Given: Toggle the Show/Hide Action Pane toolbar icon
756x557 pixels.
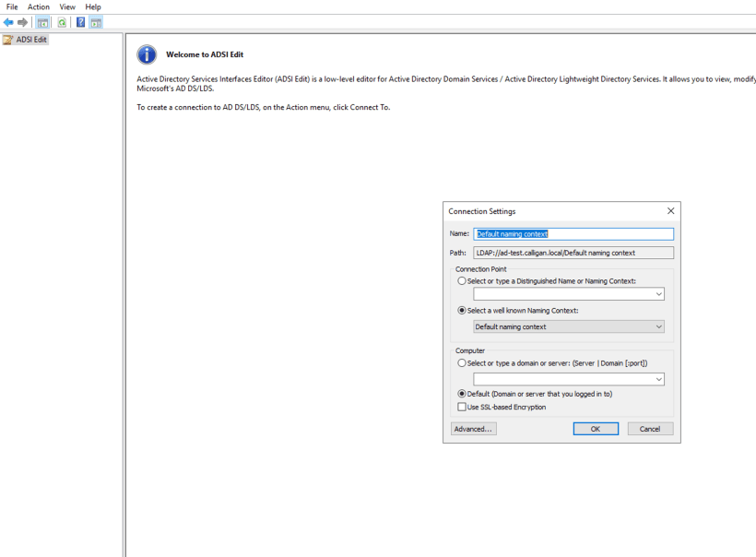Looking at the screenshot, I should pyautogui.click(x=97, y=22).
